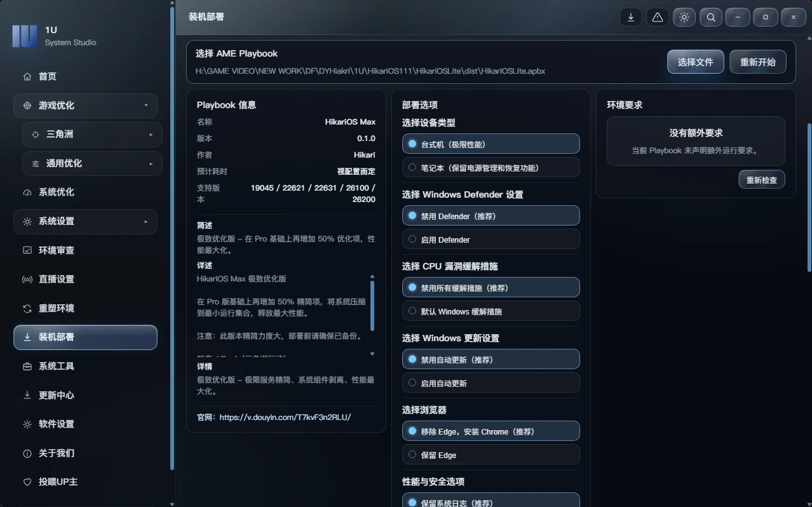Select 笔记本（保留电源管理和恢复功能）option
812x507 pixels.
491,168
